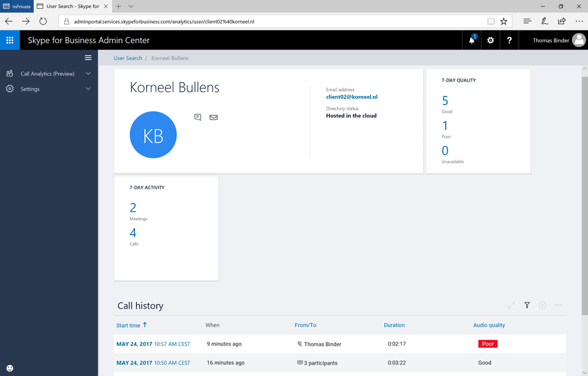The image size is (588, 376).
Task: Open the settings gear in header
Action: tap(491, 40)
